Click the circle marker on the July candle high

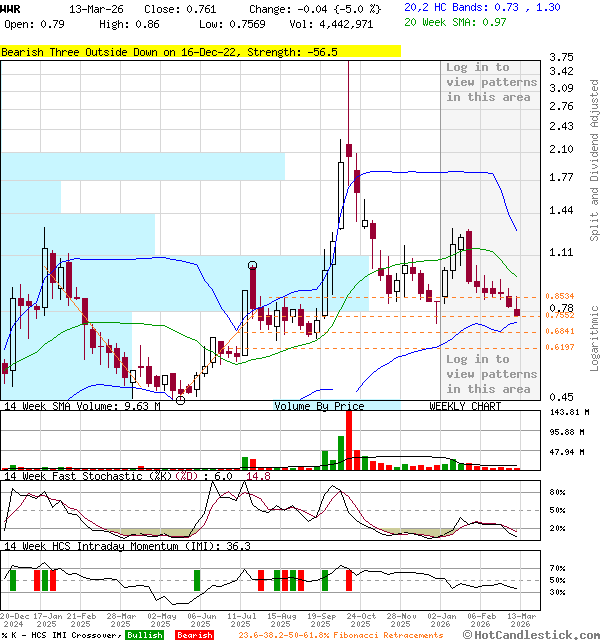pos(252,266)
